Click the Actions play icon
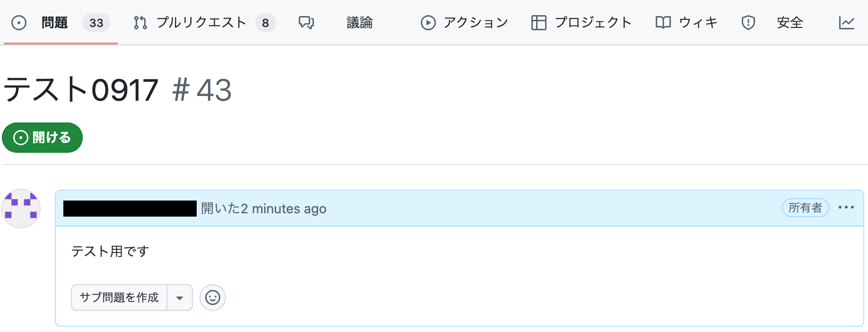Screen dimensions: 868x332 pos(428,23)
